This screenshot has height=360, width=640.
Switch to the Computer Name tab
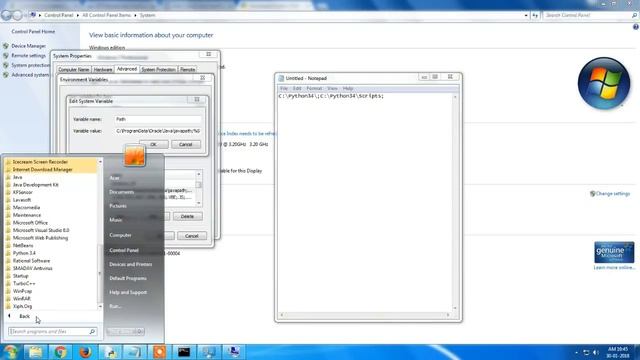tap(73, 70)
